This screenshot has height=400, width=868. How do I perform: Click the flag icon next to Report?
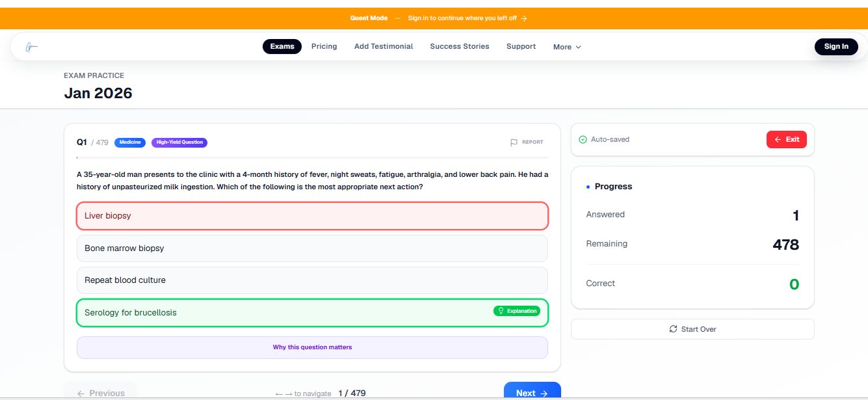click(514, 142)
